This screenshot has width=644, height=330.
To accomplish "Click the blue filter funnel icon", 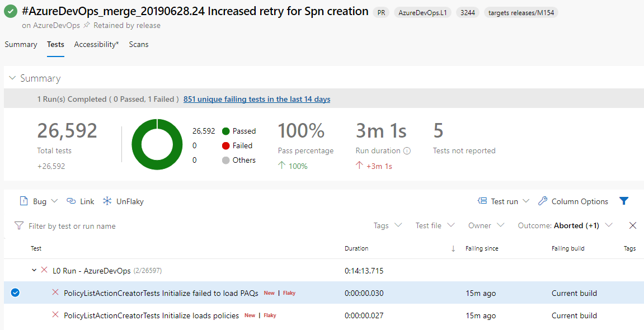I will pos(624,201).
